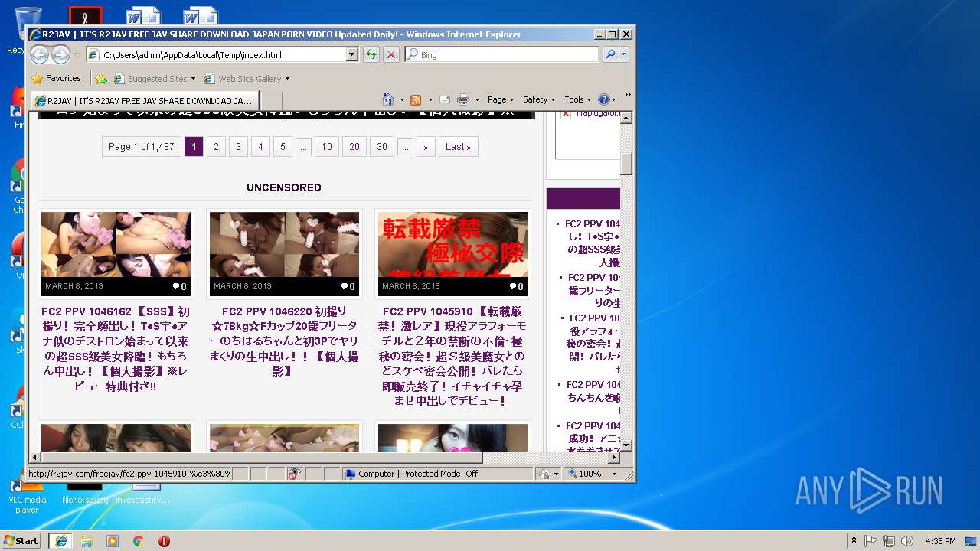Click the vertical scrollbar up arrow
The image size is (980, 551).
[x=626, y=118]
